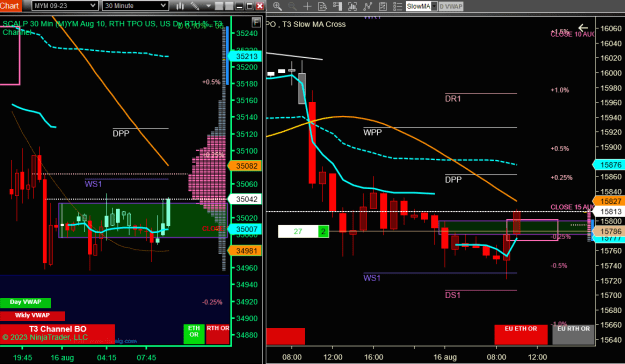The height and width of the screenshot is (364, 625).
Task: Click the 35007 cyan price marker
Action: point(245,229)
